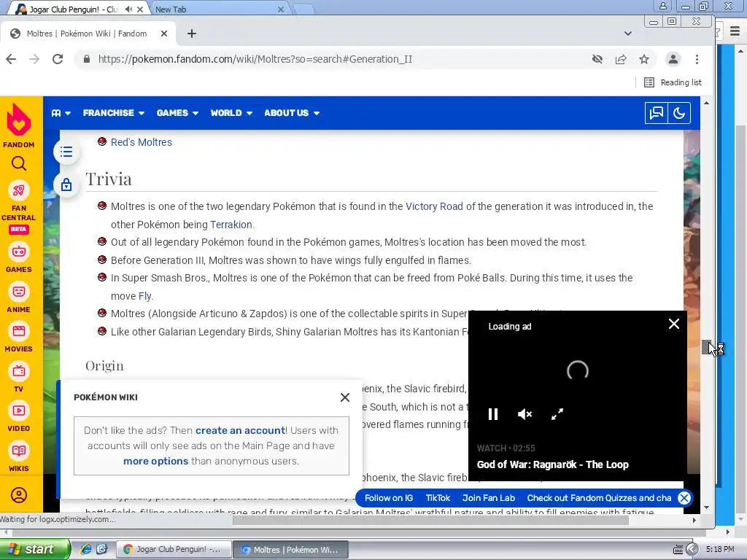Open Games section in Fandom sidebar

(18, 257)
